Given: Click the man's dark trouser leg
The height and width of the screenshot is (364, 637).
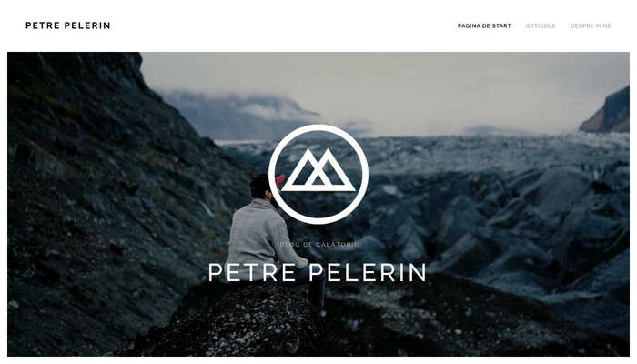Looking at the screenshot, I should coord(316,290).
